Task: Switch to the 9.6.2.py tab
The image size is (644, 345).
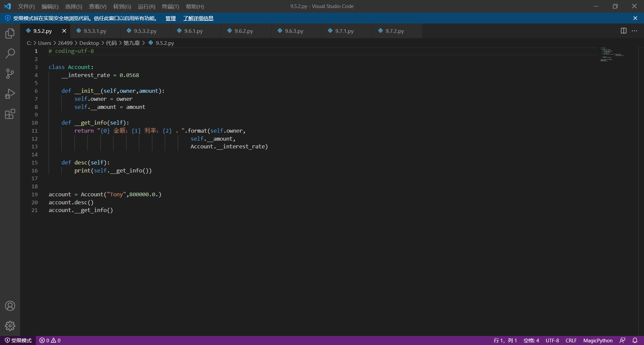Action: pos(246,31)
